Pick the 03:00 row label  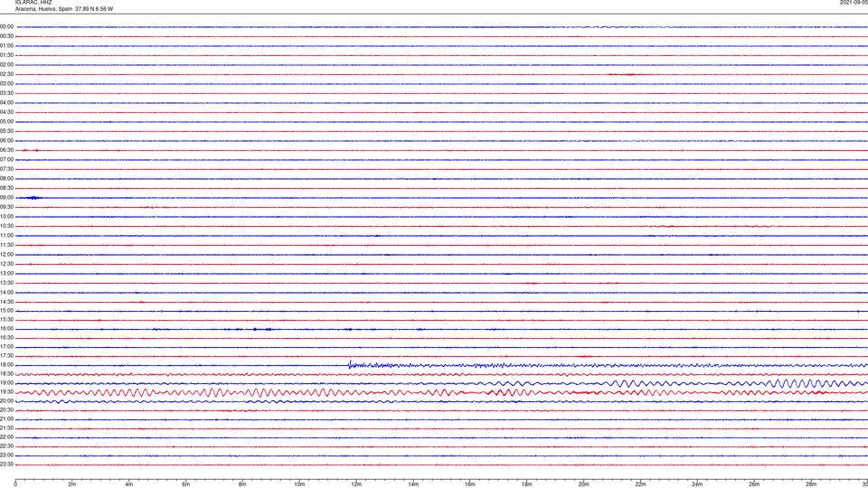pyautogui.click(x=6, y=83)
